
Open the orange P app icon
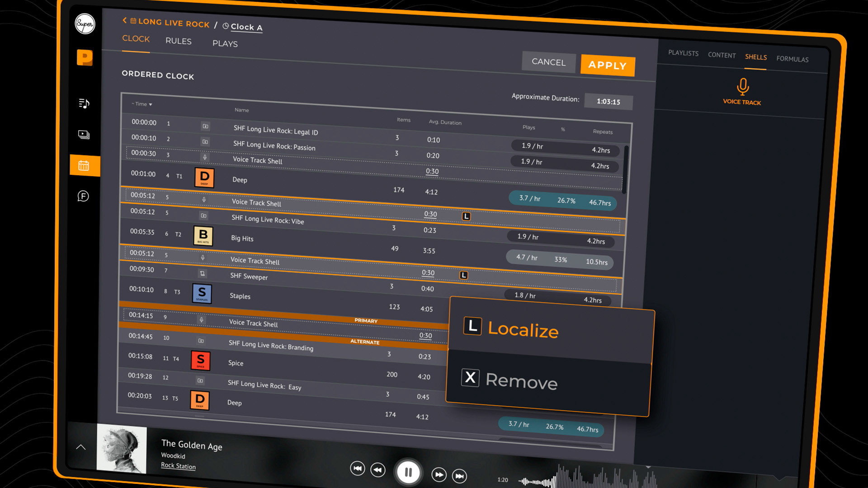(85, 58)
